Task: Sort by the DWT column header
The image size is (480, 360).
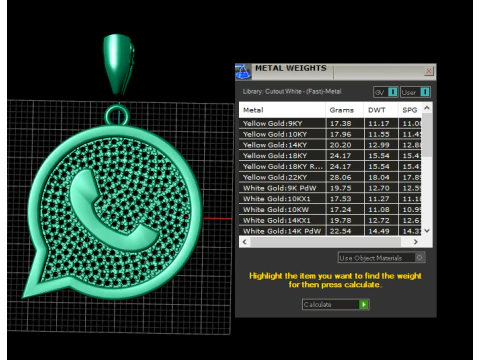Action: click(381, 110)
